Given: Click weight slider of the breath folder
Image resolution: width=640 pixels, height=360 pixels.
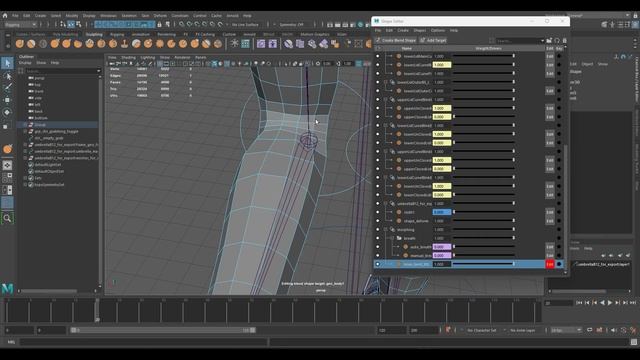Looking at the screenshot, I should 483,238.
